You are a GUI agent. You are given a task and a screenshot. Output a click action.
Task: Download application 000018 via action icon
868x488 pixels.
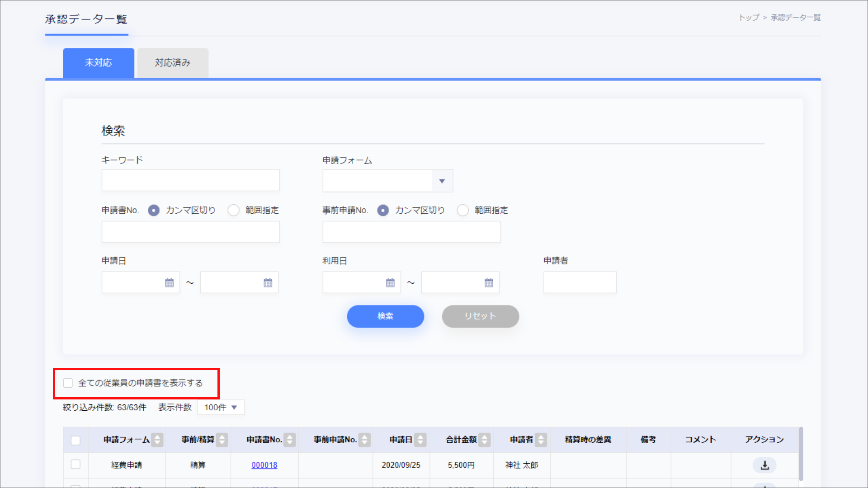(764, 465)
